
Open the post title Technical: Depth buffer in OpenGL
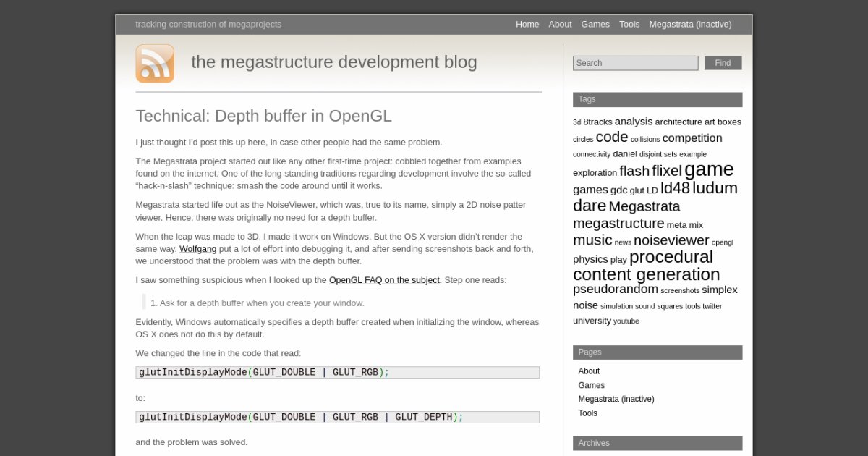click(263, 116)
